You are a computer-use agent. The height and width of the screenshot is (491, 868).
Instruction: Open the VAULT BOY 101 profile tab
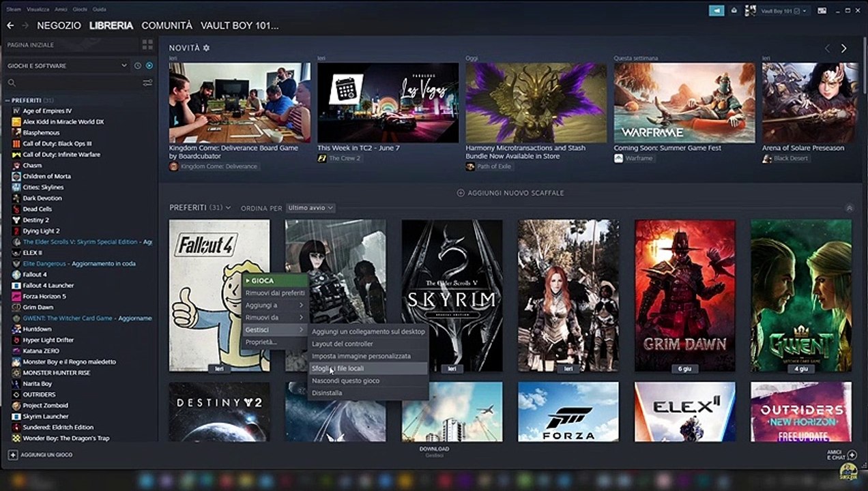point(240,25)
